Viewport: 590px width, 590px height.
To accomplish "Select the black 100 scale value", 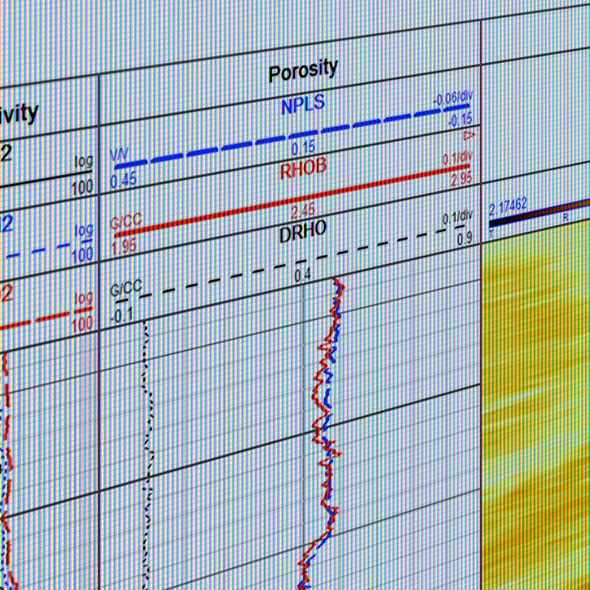I will click(82, 188).
